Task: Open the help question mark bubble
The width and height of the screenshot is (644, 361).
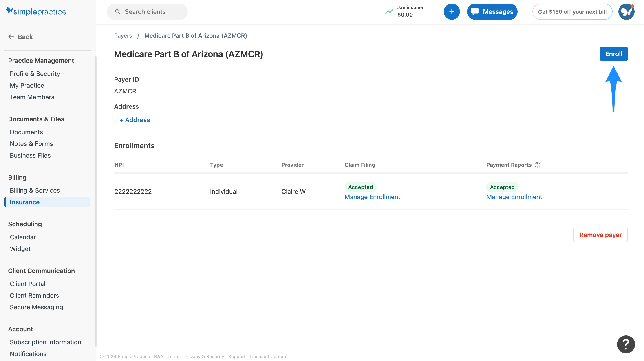Action: 626,344
